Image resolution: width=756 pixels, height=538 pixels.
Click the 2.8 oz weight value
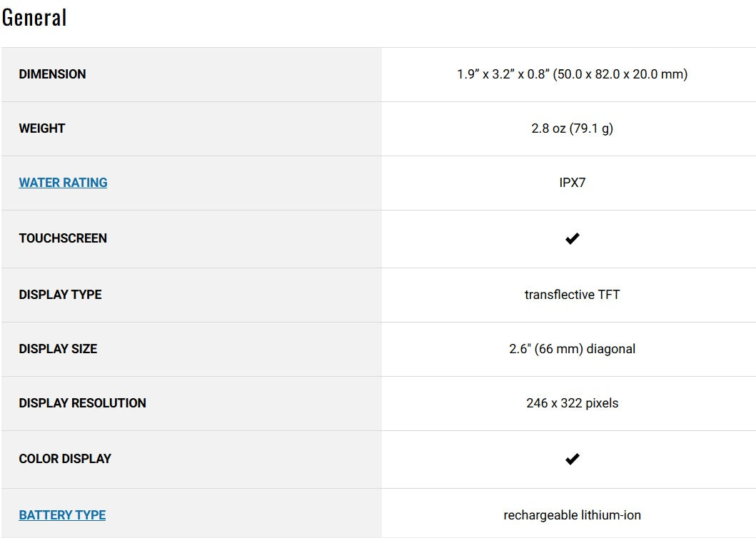(x=548, y=128)
